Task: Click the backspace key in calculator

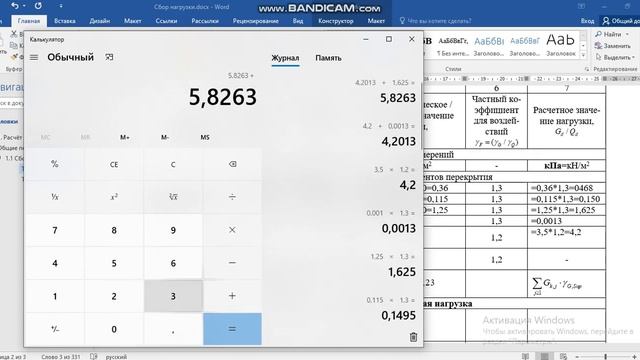Action: 232,164
